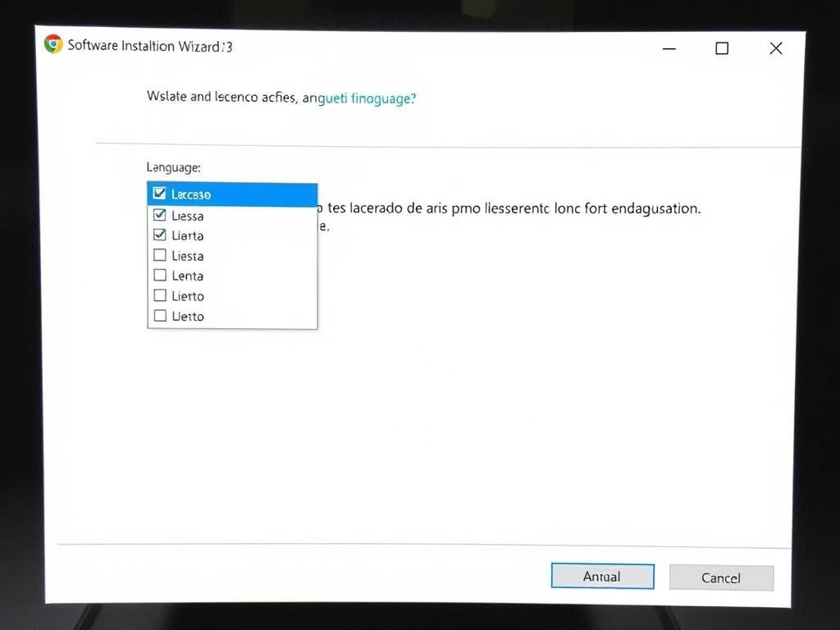Uncheck the highlighted Laccaso checkbox
Viewport: 840px width, 630px height.
pyautogui.click(x=159, y=194)
